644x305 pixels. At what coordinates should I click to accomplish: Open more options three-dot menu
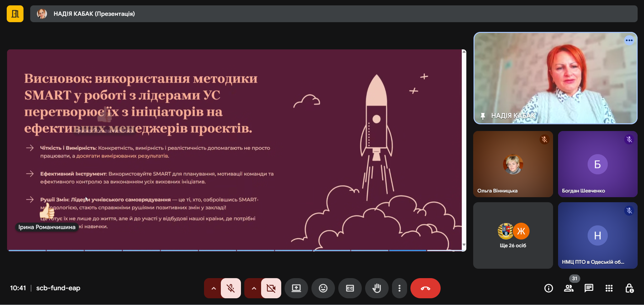(x=399, y=288)
